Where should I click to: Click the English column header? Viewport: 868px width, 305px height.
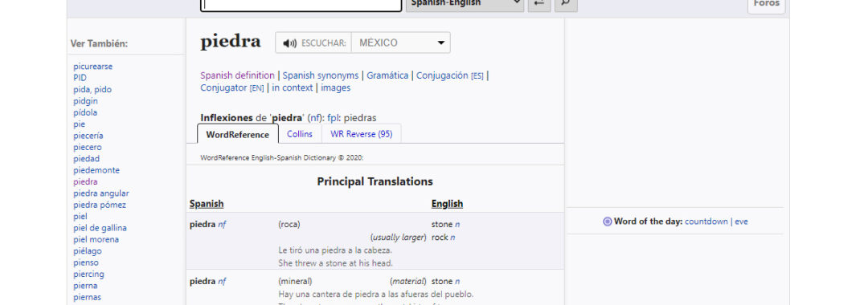point(448,204)
